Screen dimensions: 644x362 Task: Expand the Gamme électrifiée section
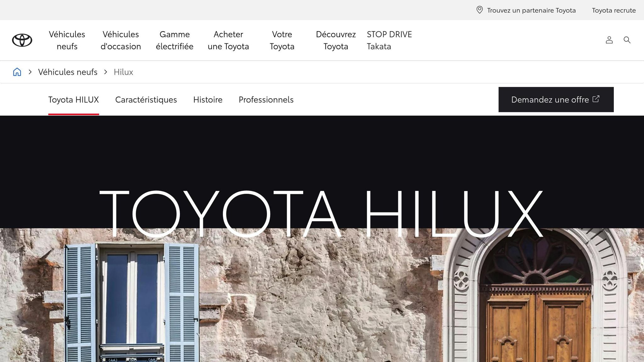point(175,40)
